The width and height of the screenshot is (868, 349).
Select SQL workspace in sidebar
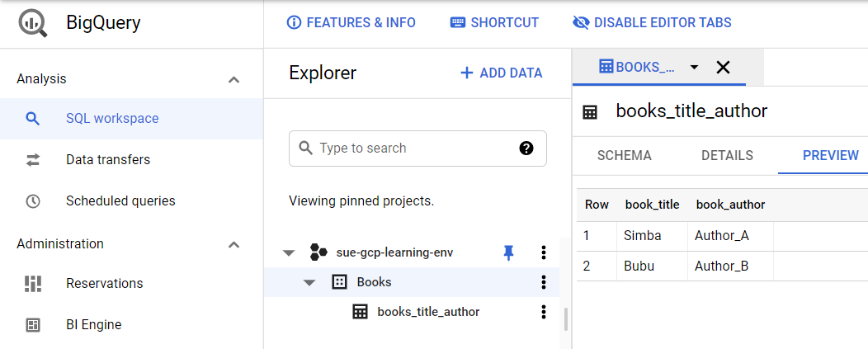[131, 119]
